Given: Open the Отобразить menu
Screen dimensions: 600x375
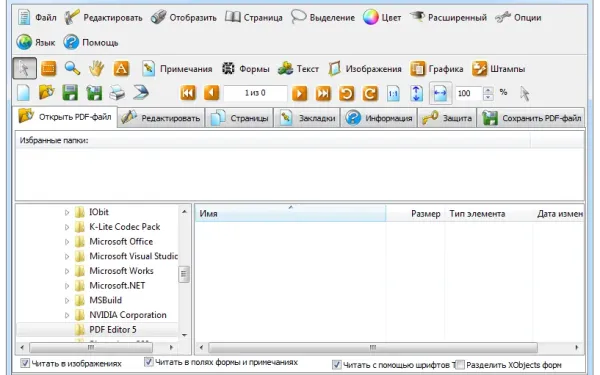Looking at the screenshot, I should [x=184, y=18].
